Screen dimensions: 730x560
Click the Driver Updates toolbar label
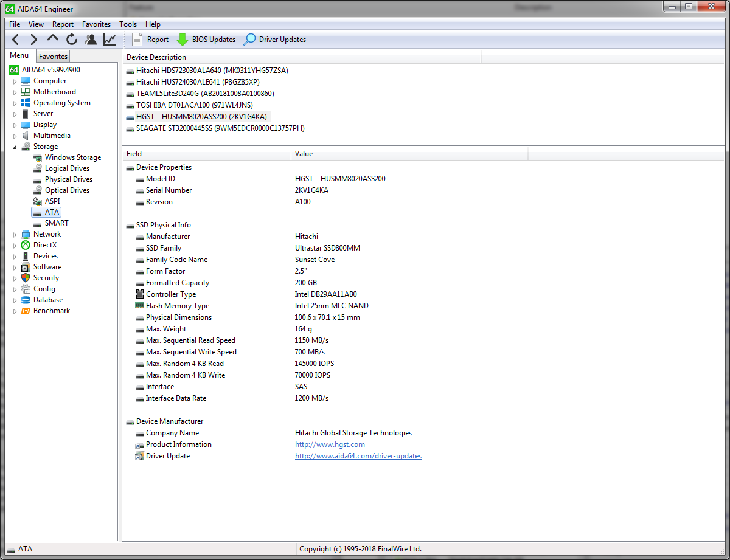[282, 40]
